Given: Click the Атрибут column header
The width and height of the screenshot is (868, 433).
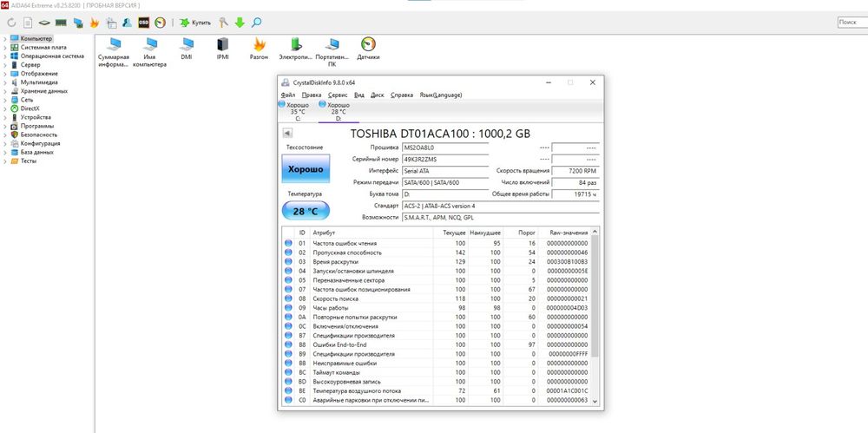Looking at the screenshot, I should pyautogui.click(x=371, y=233).
